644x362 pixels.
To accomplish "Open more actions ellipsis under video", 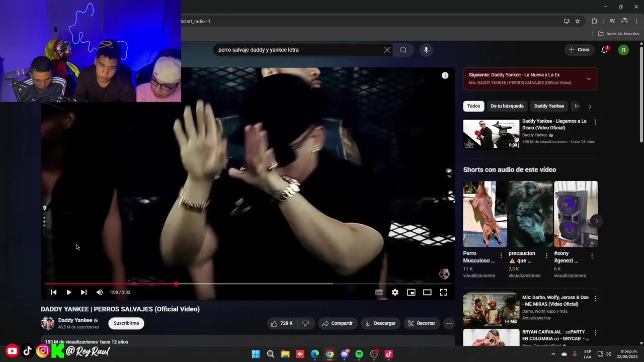I will [x=449, y=323].
